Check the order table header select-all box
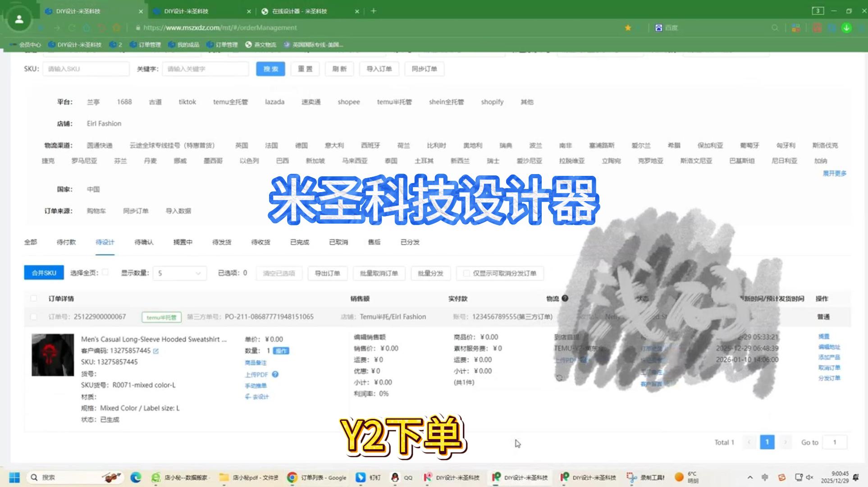 tap(34, 299)
